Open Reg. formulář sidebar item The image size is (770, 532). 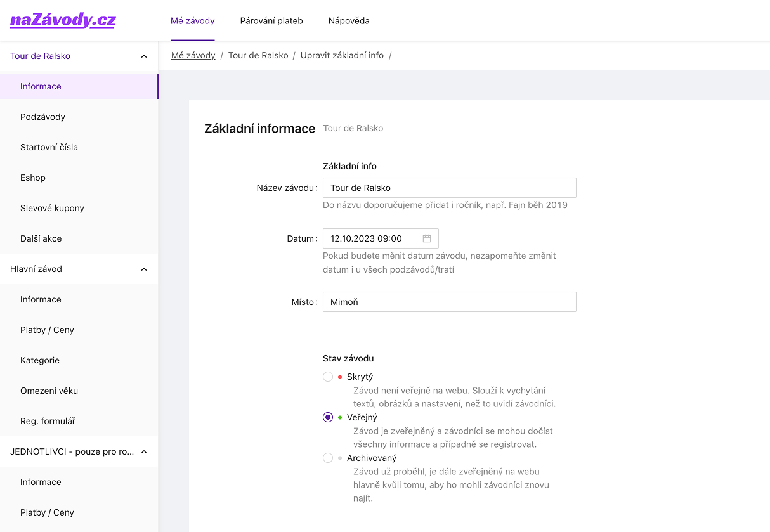(x=48, y=421)
